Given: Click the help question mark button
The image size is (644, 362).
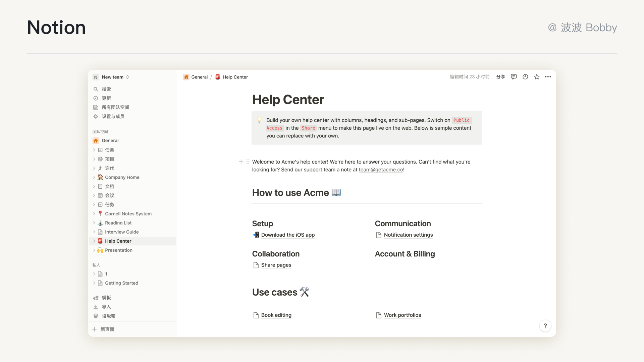Looking at the screenshot, I should [x=545, y=326].
